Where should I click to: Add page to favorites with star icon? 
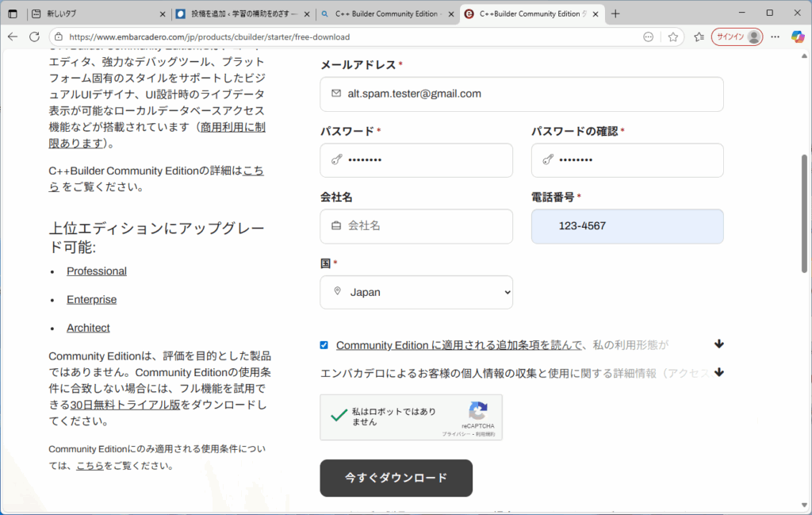pyautogui.click(x=672, y=37)
